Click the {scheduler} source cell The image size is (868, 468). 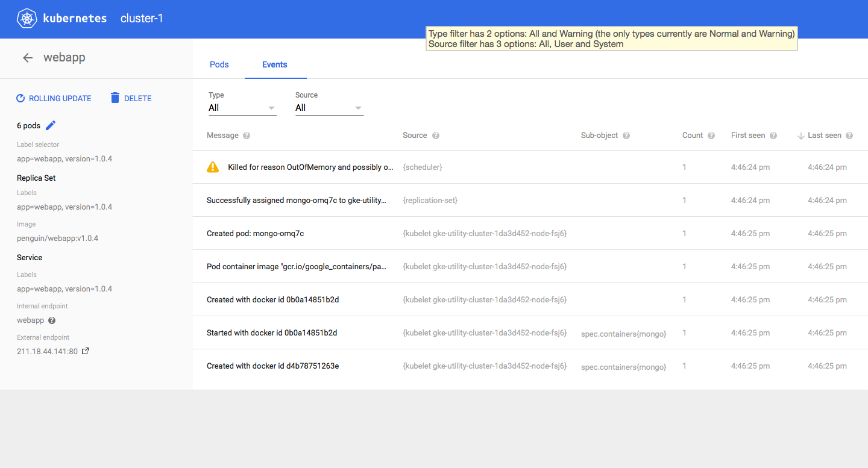pyautogui.click(x=423, y=167)
